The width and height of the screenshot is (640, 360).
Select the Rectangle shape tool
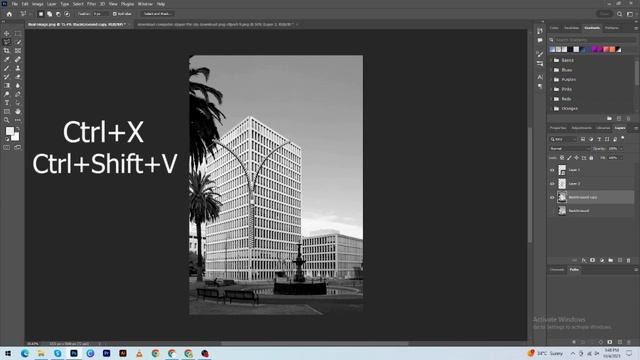[7, 111]
